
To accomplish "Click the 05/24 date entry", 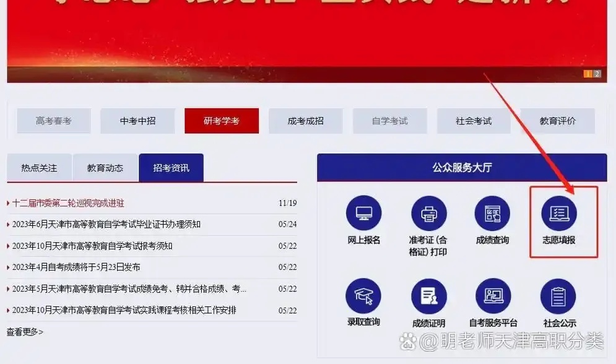I will pyautogui.click(x=288, y=224).
